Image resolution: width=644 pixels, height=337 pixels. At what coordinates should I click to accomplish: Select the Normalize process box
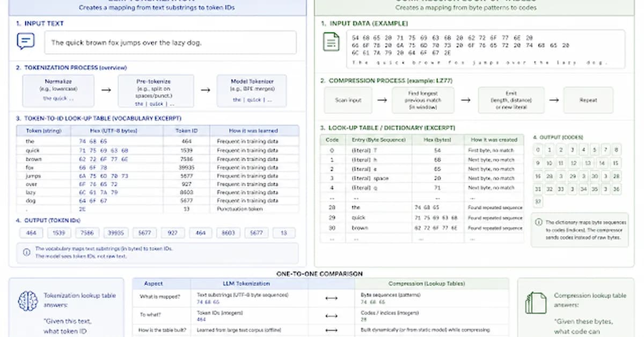coord(58,90)
